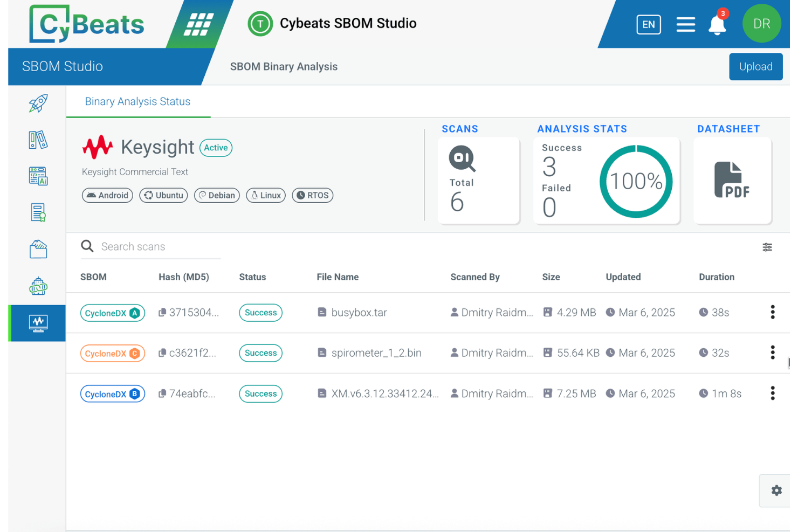798x532 pixels.
Task: Click the SBOM Binary Analysis breadcrumb
Action: 284,67
